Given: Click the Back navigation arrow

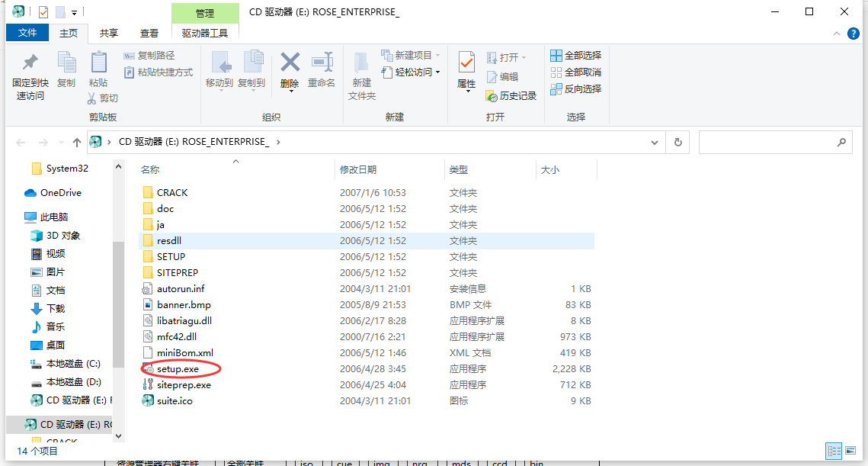Looking at the screenshot, I should (x=21, y=143).
